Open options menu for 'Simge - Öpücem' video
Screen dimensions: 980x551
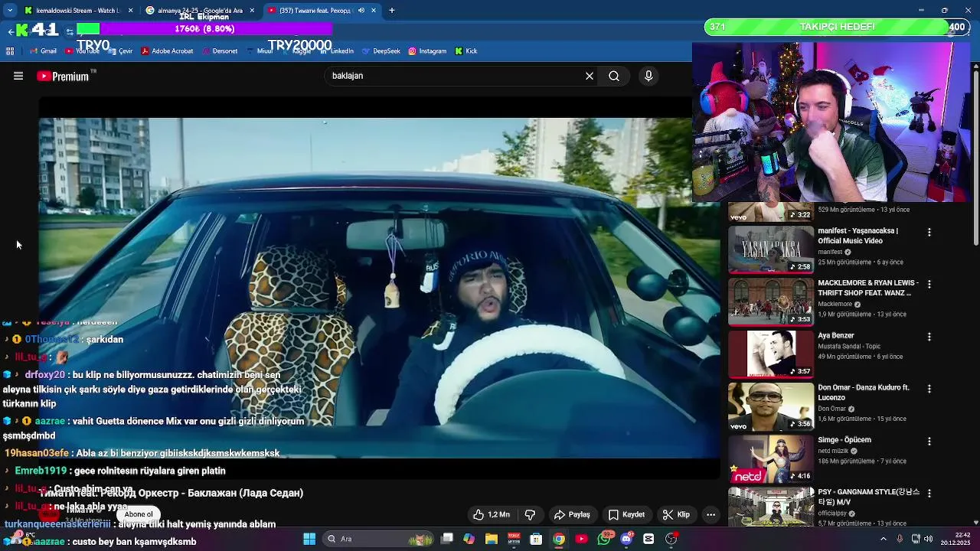click(929, 442)
